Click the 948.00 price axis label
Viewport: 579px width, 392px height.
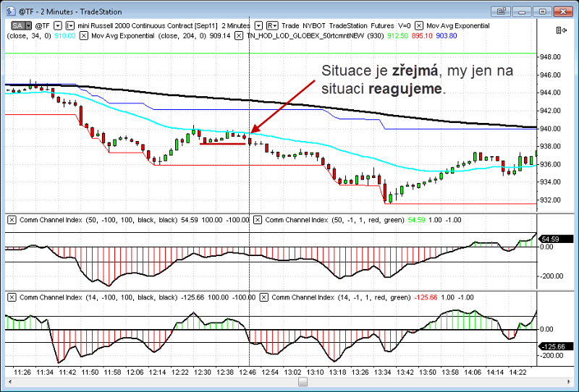550,57
